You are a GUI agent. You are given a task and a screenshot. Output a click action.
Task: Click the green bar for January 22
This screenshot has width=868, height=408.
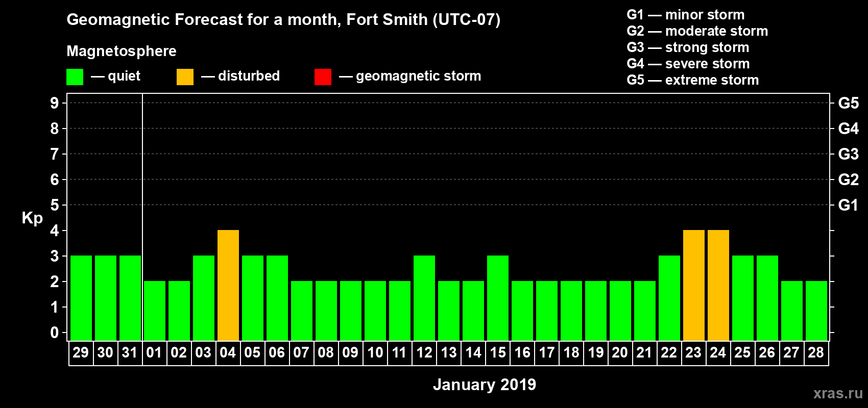tap(669, 298)
